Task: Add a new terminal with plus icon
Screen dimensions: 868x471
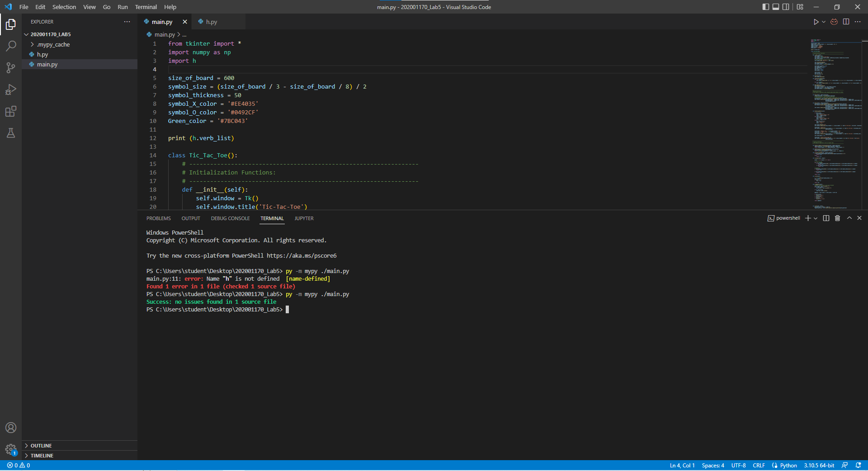Action: point(808,218)
